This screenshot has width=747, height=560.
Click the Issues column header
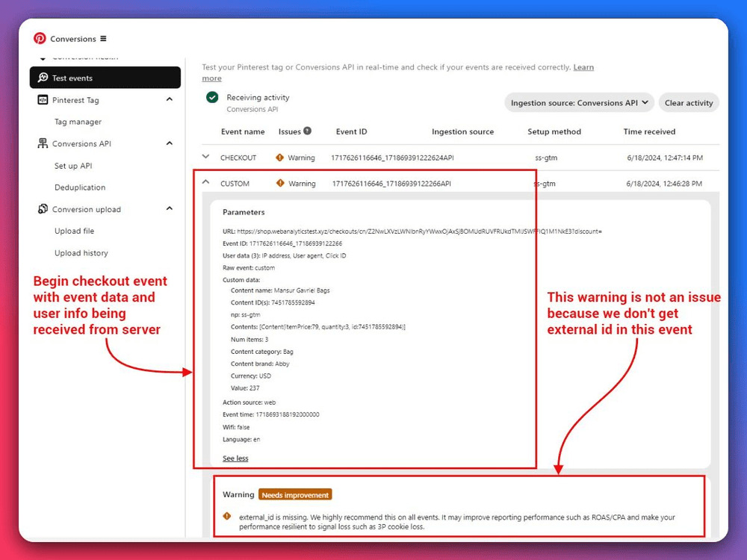tap(290, 132)
